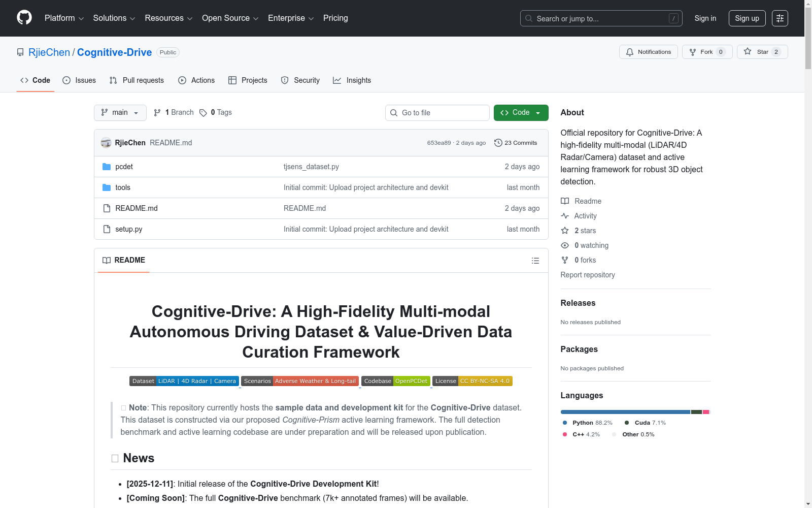Open the GitHub homepage logo
812x508 pixels.
click(24, 18)
